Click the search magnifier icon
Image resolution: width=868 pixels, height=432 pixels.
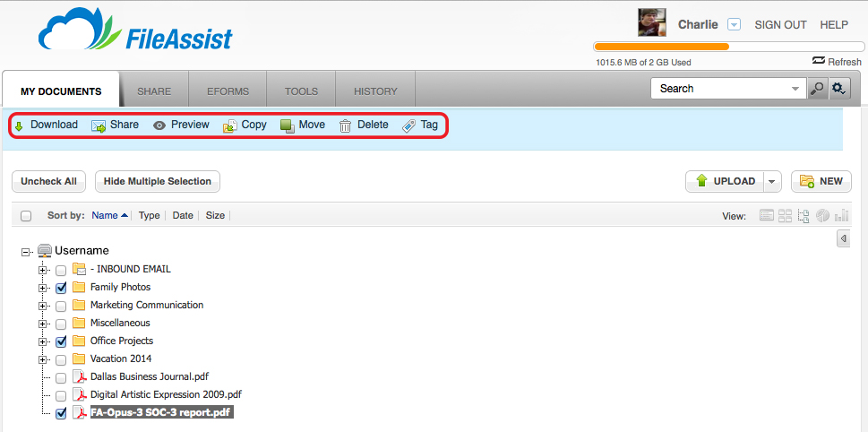click(x=817, y=89)
